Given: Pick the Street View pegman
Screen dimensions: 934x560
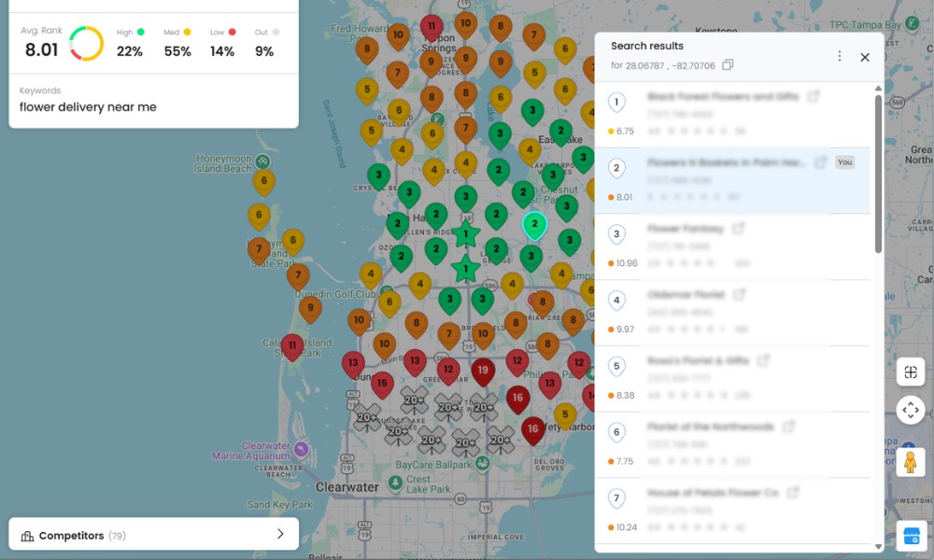Looking at the screenshot, I should (x=910, y=462).
